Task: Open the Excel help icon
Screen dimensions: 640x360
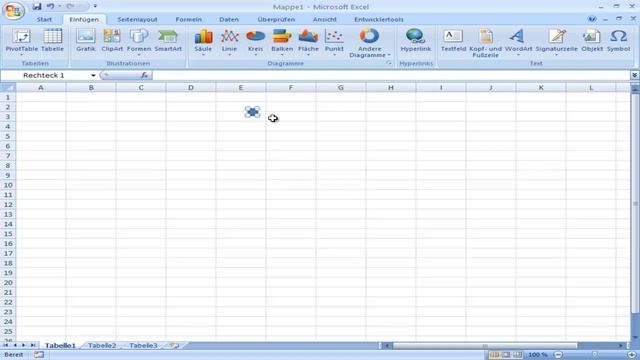Action: point(591,19)
